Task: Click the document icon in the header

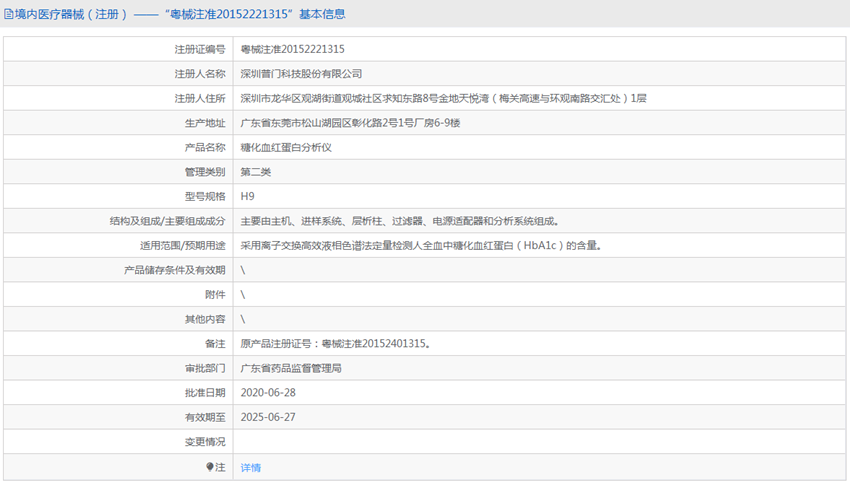Action: pyautogui.click(x=9, y=14)
